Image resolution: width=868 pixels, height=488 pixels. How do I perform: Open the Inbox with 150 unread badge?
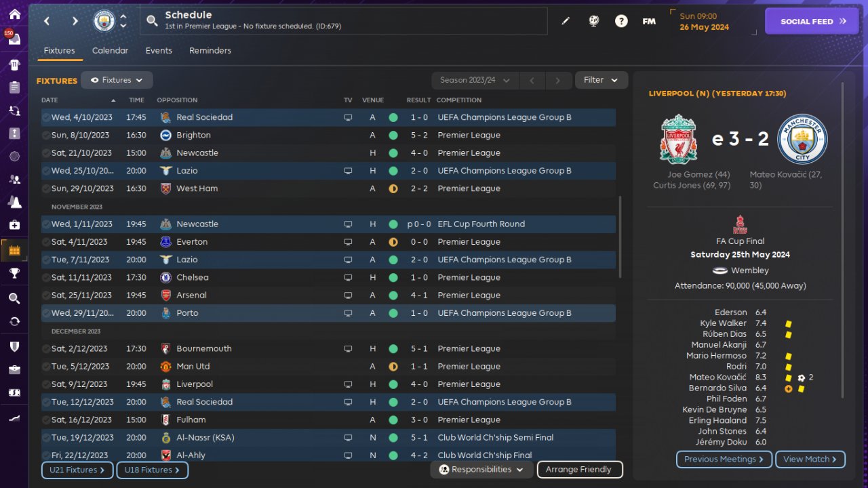tap(14, 39)
